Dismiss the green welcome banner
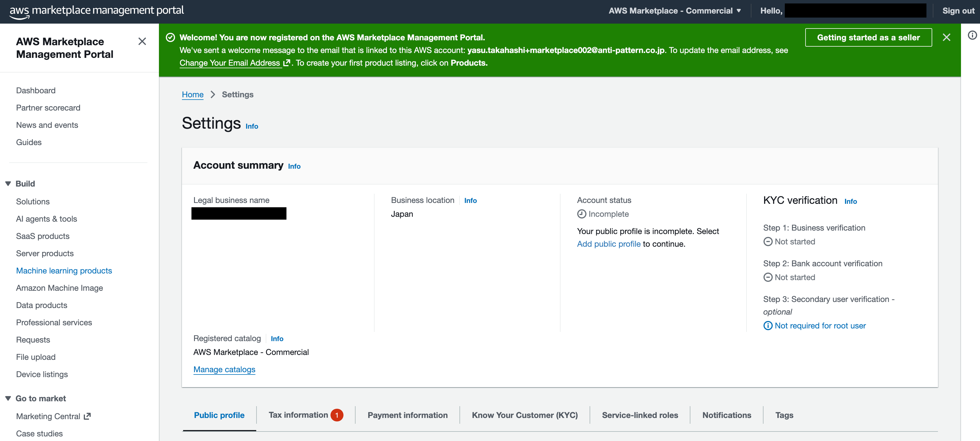The image size is (980, 441). pos(946,37)
